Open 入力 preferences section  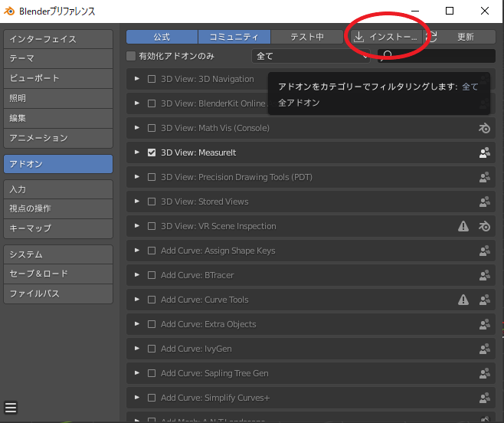point(58,189)
